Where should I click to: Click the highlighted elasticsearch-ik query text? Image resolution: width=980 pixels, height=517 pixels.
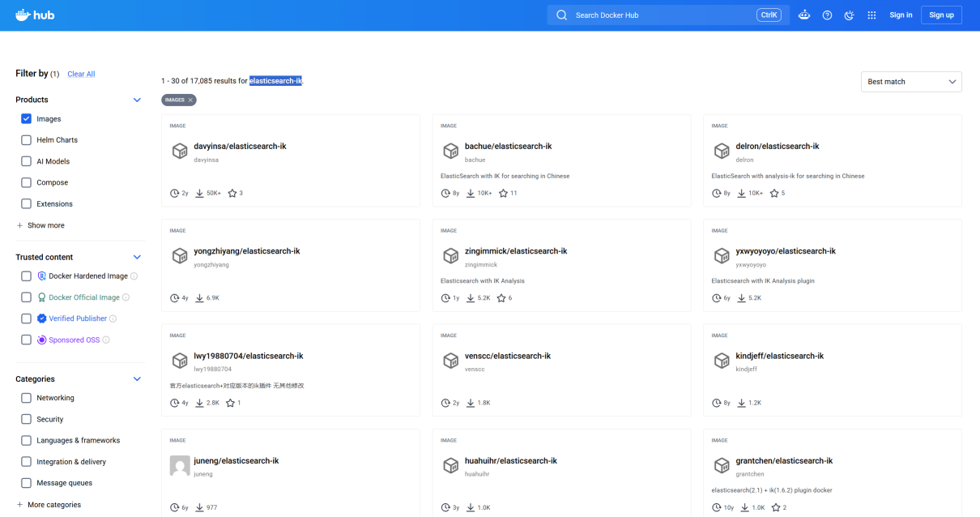[x=275, y=81]
